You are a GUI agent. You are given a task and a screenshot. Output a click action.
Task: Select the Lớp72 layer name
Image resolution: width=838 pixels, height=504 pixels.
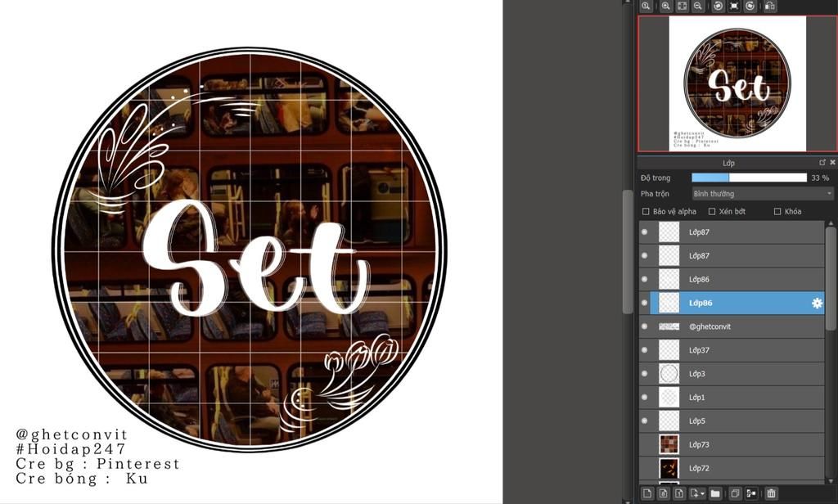(x=699, y=468)
